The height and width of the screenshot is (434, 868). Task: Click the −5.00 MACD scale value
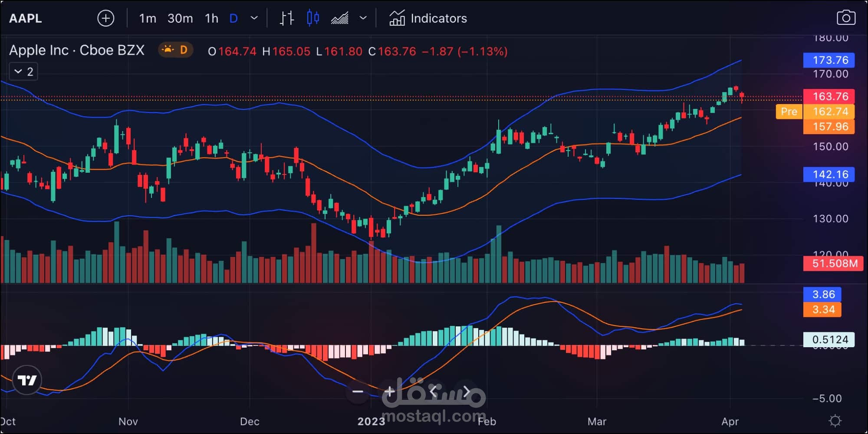coord(827,398)
